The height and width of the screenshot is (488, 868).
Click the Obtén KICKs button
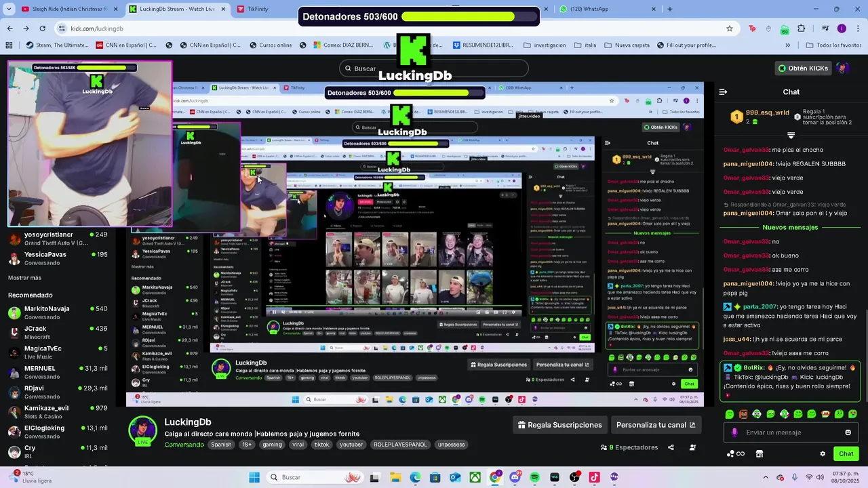[803, 68]
